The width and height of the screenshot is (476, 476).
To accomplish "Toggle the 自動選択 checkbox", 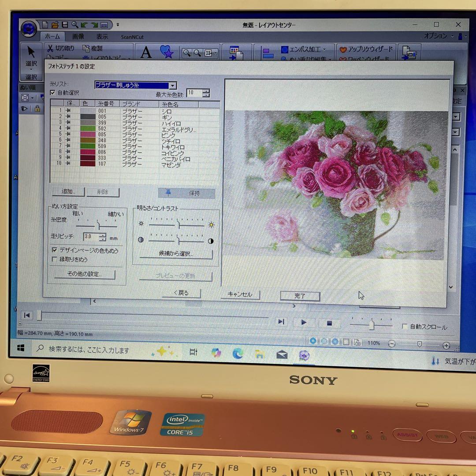I will click(x=52, y=92).
